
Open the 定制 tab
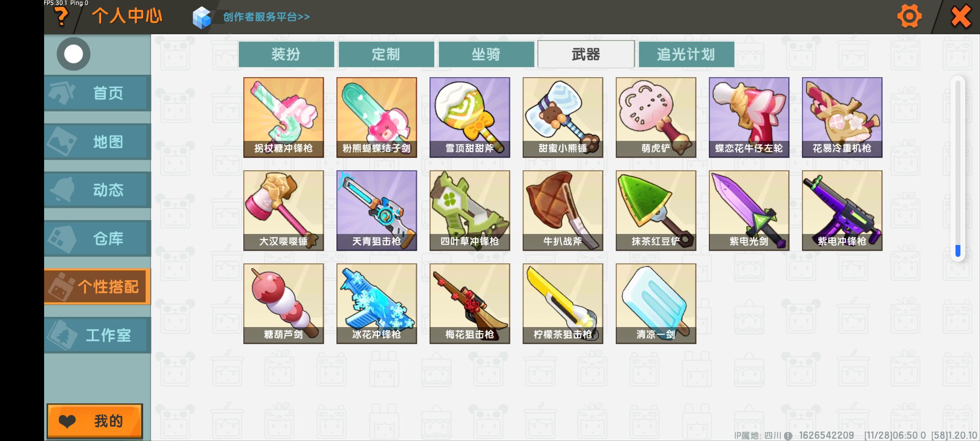386,54
